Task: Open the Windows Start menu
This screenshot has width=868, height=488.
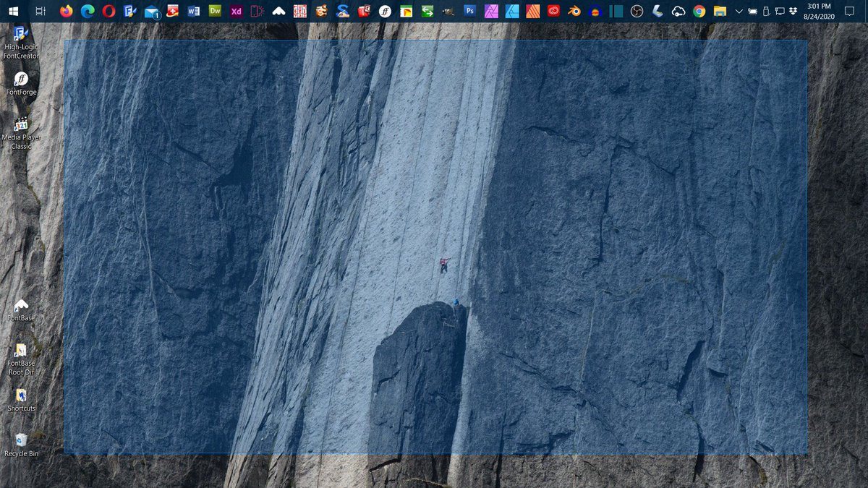Action: click(13, 11)
